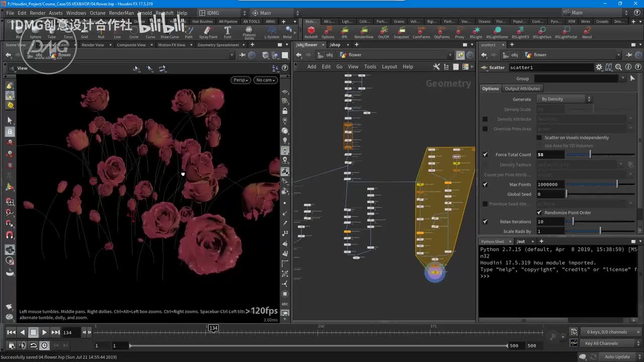Screen dimensions: 644x362
Task: Open the RenderView shelf tool
Action: pyautogui.click(x=364, y=31)
